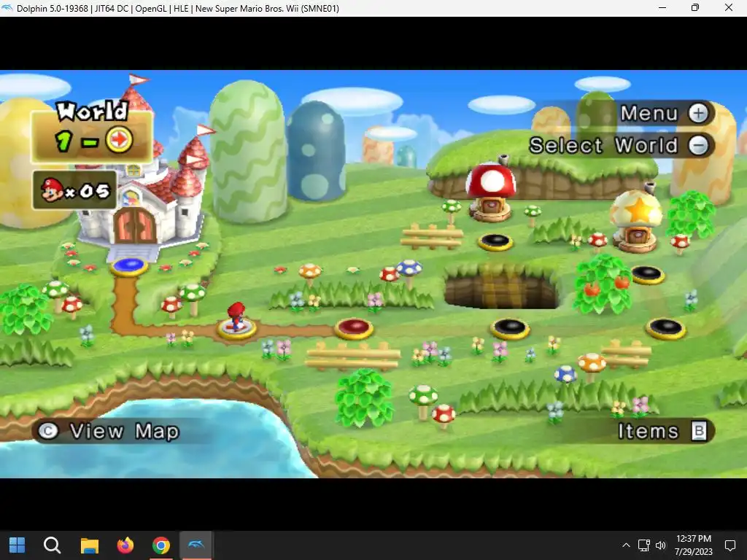Image resolution: width=747 pixels, height=560 pixels.
Task: Click the red level node on path
Action: pos(354,329)
